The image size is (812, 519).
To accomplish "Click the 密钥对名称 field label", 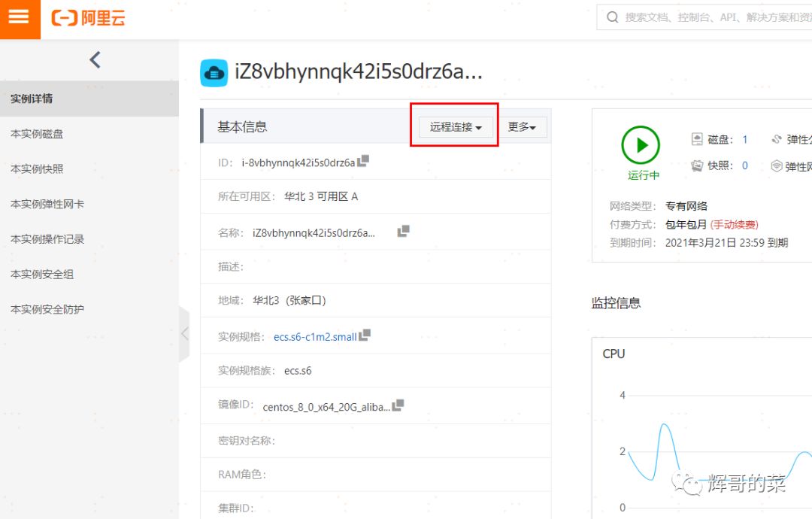I will point(247,441).
